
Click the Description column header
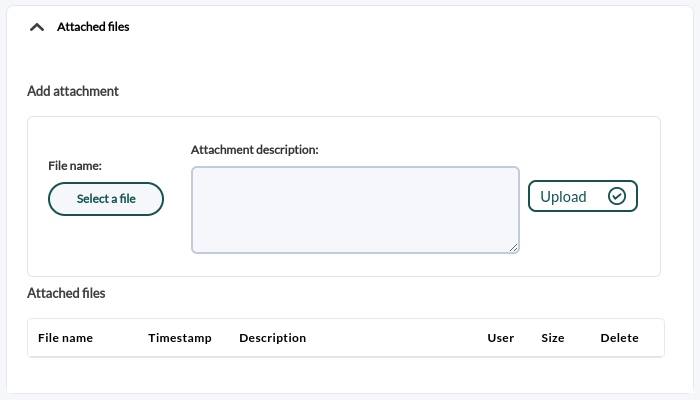click(273, 338)
